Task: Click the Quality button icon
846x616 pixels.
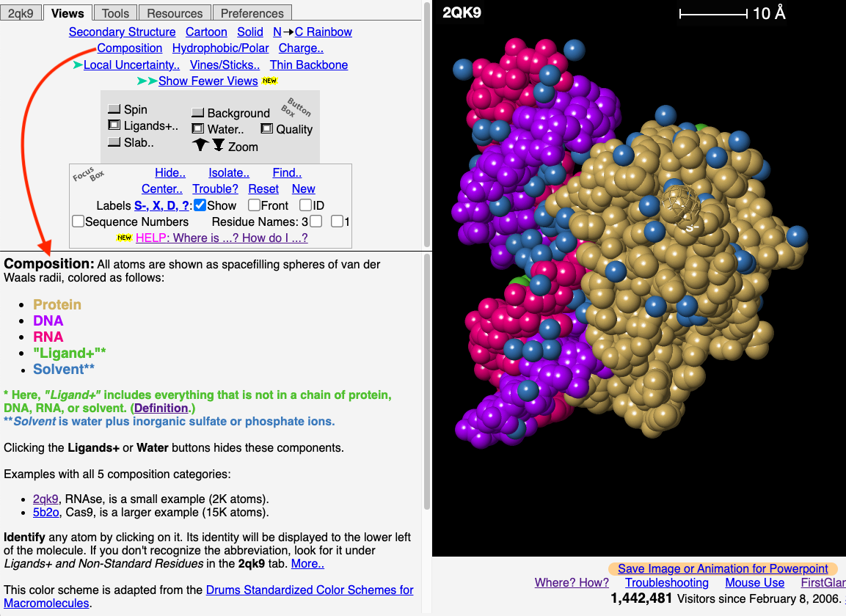Action: click(267, 129)
